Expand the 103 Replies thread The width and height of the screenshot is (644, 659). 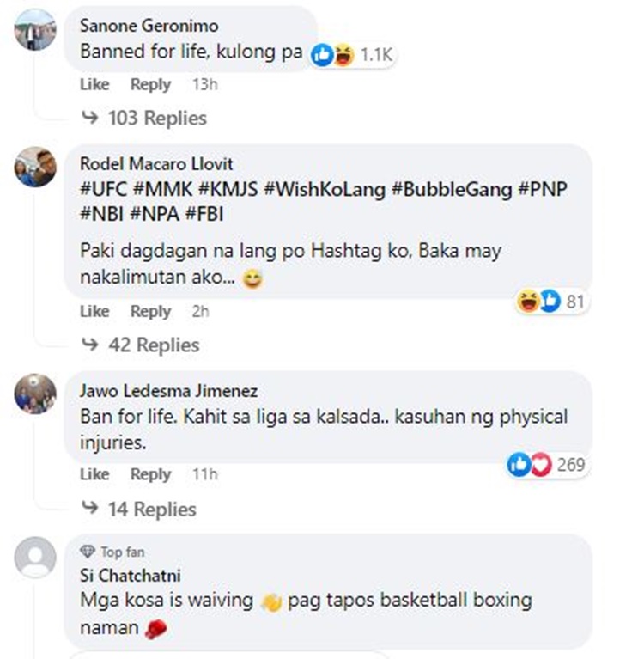coord(156,118)
